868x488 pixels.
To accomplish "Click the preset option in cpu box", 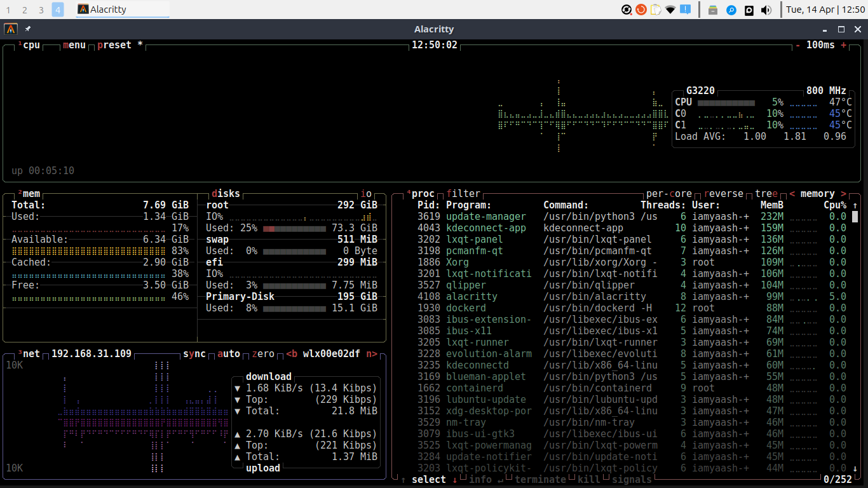I will tap(114, 45).
